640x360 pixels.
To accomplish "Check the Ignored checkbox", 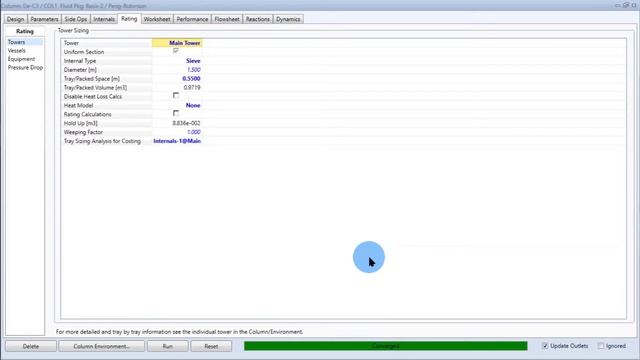I will 601,346.
